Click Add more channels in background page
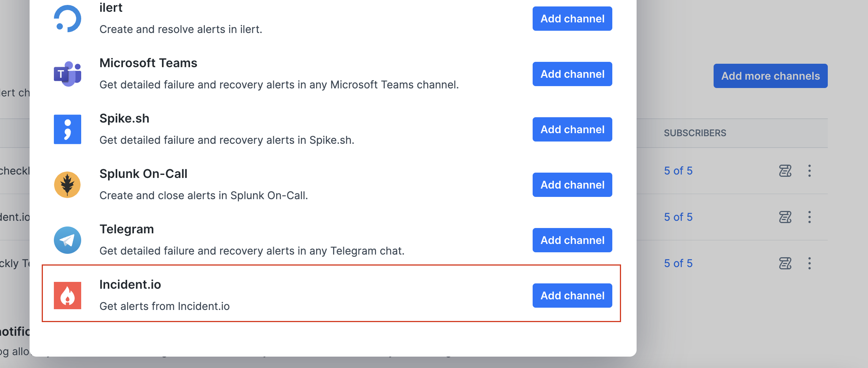 click(x=771, y=76)
